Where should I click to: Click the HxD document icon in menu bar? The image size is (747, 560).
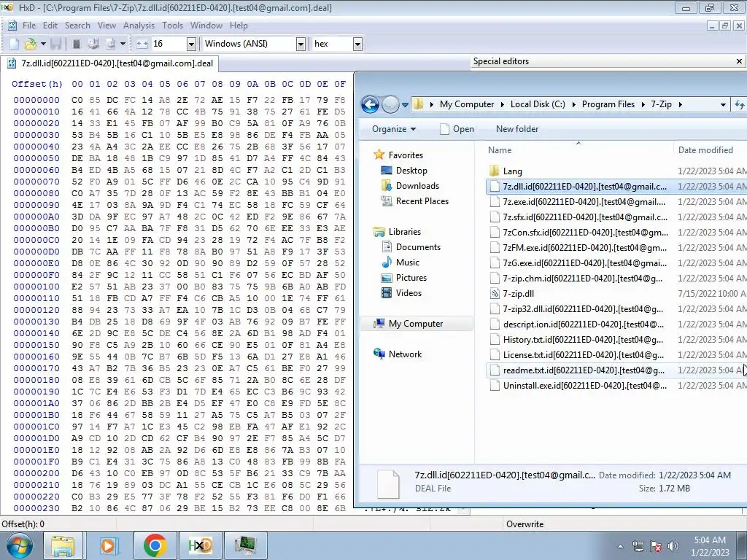pyautogui.click(x=12, y=26)
